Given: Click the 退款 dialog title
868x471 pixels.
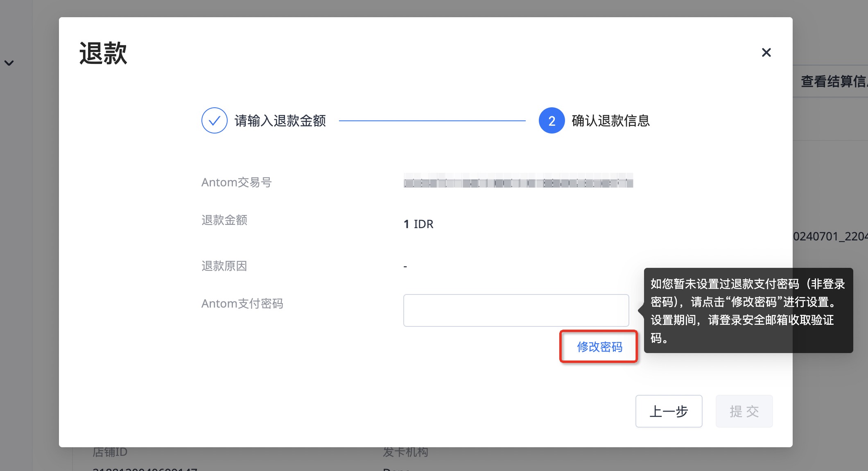Looking at the screenshot, I should pos(103,53).
